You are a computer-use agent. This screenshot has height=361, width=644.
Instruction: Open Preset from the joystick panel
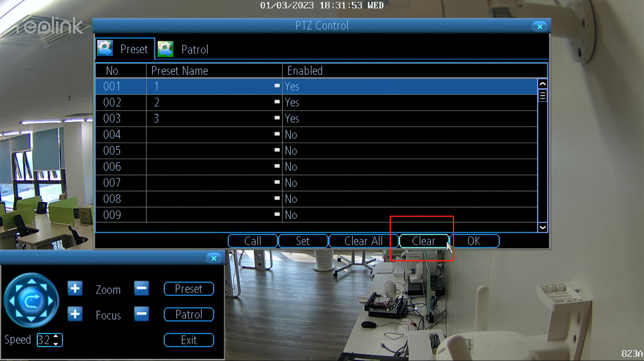point(189,289)
